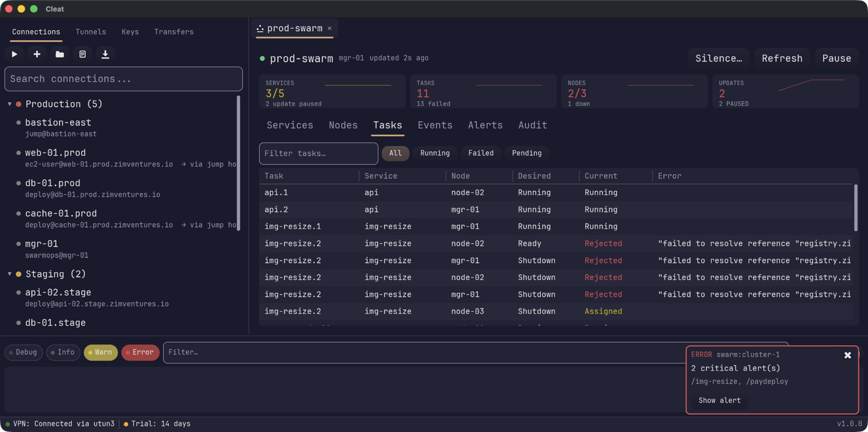Screen dimensions: 868x432
Task: Click the play/connect icon in the connections toolbar
Action: tap(14, 54)
